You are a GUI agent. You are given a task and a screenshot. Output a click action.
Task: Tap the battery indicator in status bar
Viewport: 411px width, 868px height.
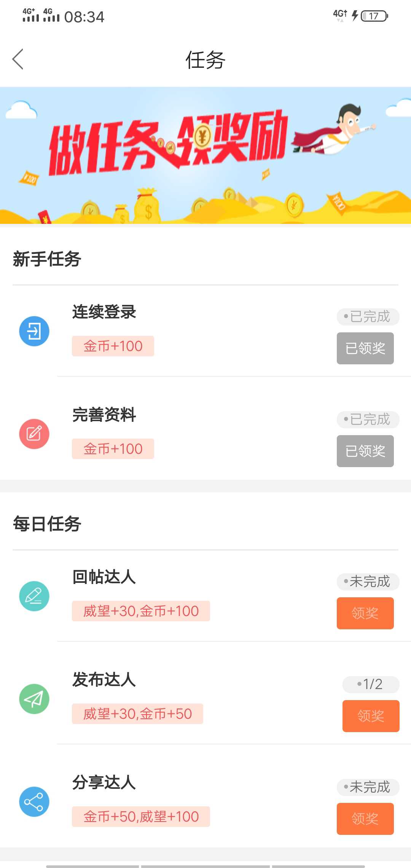(x=374, y=16)
